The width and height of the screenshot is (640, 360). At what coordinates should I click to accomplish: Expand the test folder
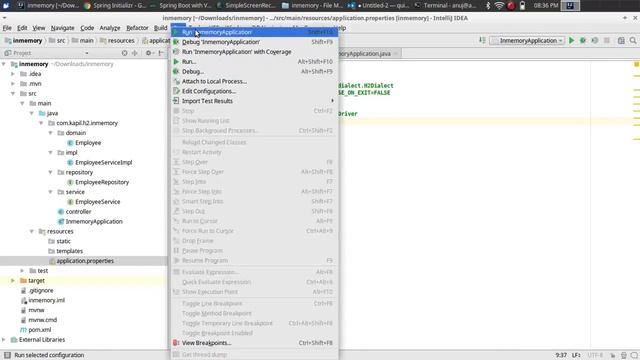pos(22,271)
